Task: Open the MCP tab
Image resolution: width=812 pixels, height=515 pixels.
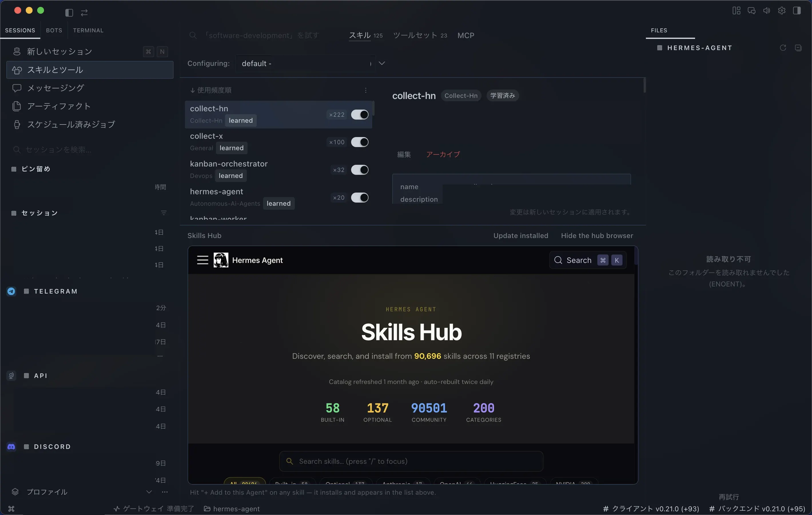Action: 466,35
